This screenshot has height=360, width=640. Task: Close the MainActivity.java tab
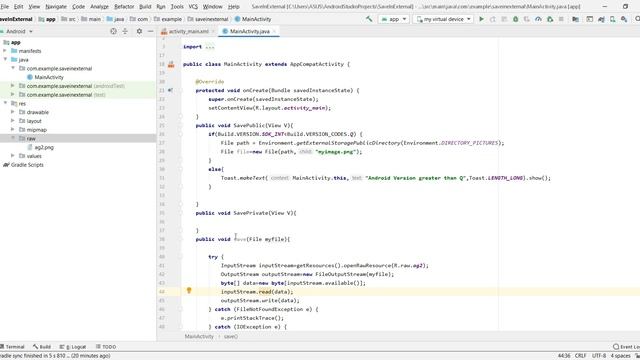(274, 31)
